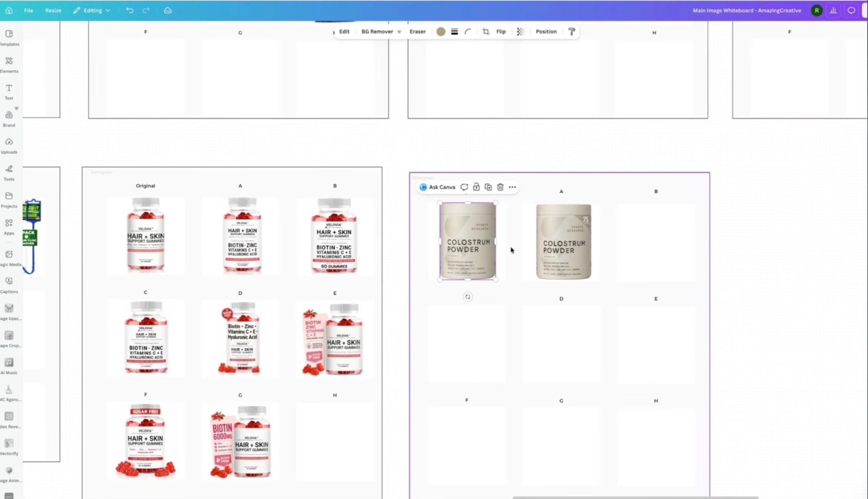Select the Colostrum Powder image under A
The image size is (868, 499).
click(x=563, y=241)
